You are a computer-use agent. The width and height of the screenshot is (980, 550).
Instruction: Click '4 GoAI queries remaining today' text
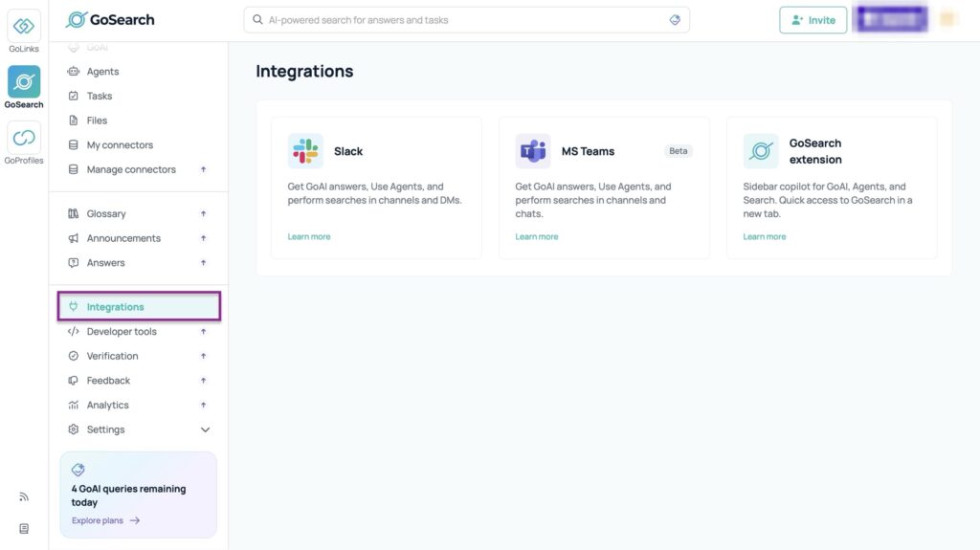click(x=128, y=495)
